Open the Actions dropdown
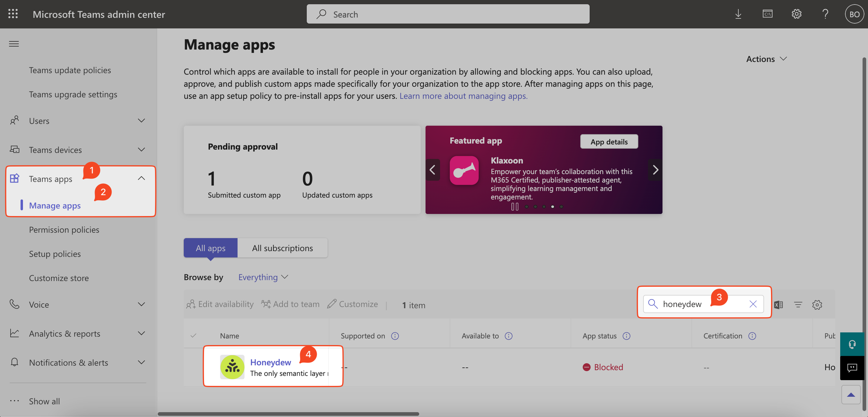Image resolution: width=868 pixels, height=417 pixels. [766, 59]
